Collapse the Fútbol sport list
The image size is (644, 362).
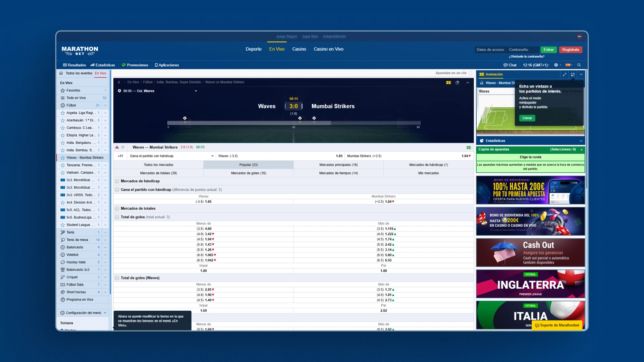105,105
